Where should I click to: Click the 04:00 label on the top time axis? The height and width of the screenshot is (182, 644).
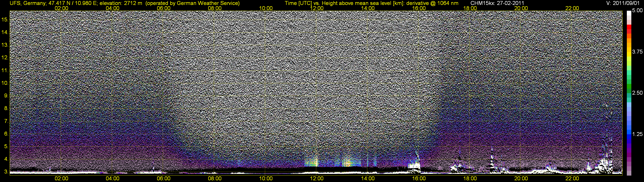click(x=112, y=8)
